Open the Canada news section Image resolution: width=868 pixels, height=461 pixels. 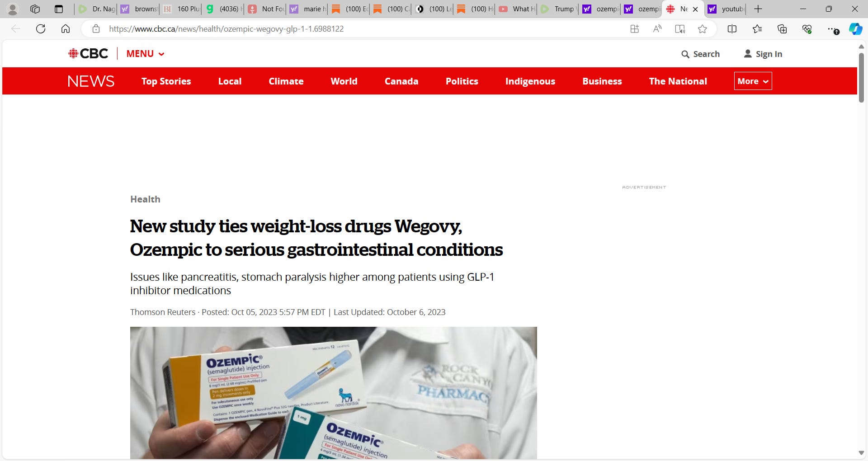(x=401, y=81)
